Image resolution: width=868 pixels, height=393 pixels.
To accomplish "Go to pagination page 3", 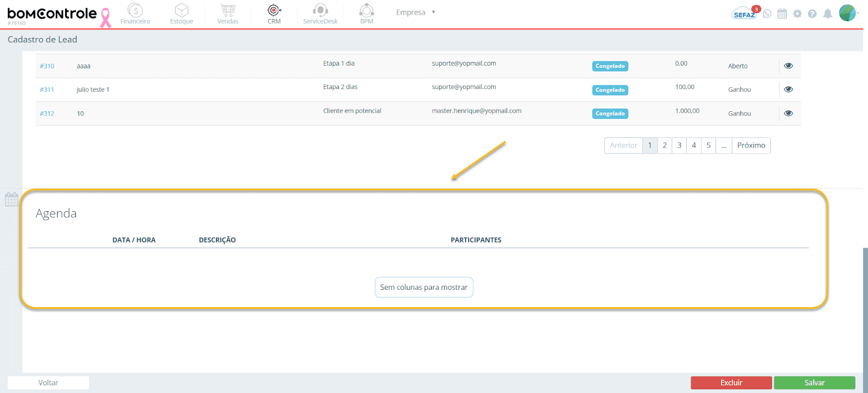I will [679, 145].
